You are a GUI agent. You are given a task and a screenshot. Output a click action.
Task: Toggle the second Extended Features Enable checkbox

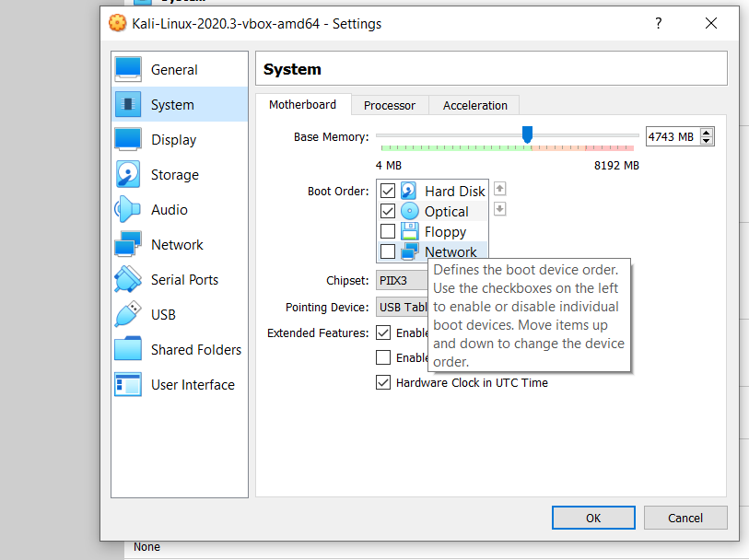383,357
